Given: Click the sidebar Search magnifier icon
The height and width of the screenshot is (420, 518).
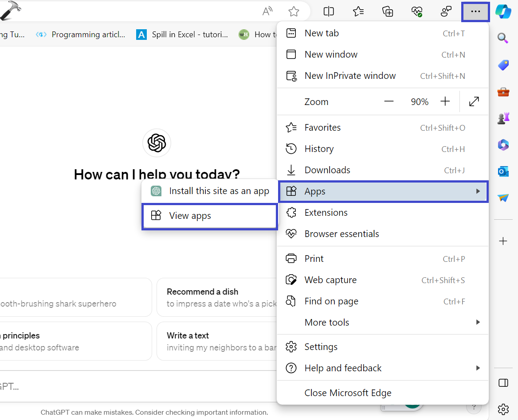Looking at the screenshot, I should click(503, 38).
